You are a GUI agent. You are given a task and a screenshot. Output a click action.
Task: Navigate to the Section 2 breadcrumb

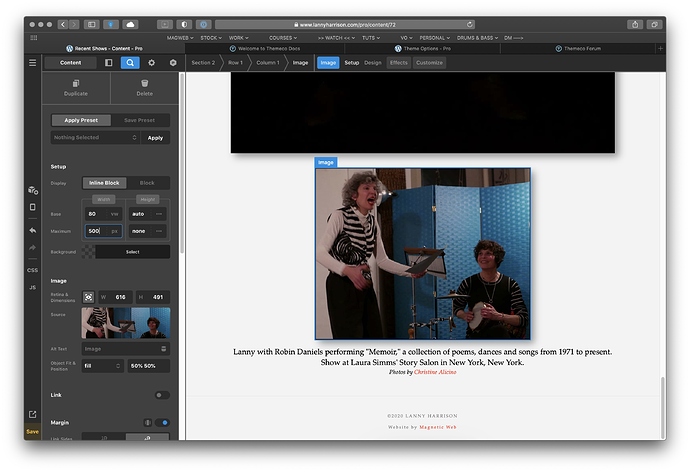(203, 62)
